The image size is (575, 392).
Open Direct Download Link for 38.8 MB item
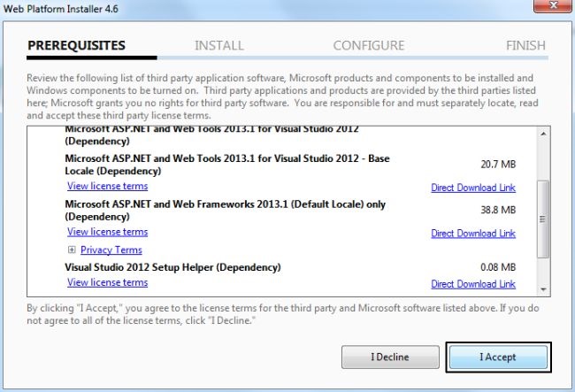pyautogui.click(x=473, y=234)
